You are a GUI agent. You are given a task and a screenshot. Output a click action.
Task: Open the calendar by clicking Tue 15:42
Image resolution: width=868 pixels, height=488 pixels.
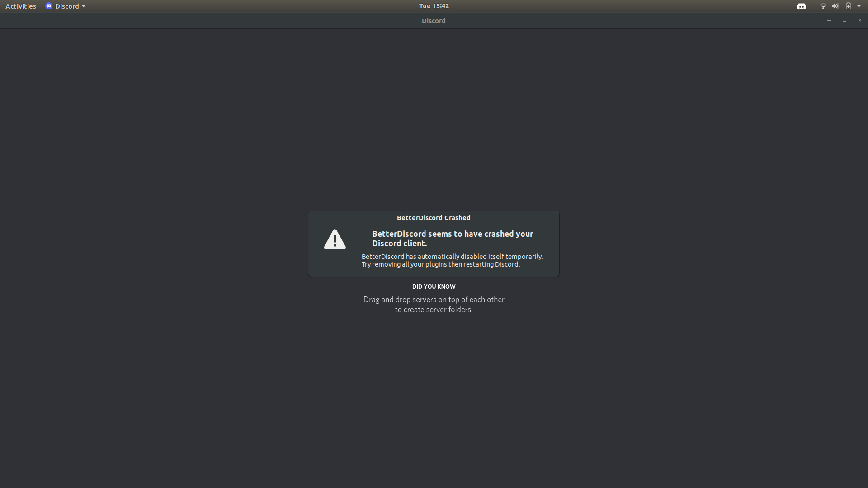(x=434, y=6)
